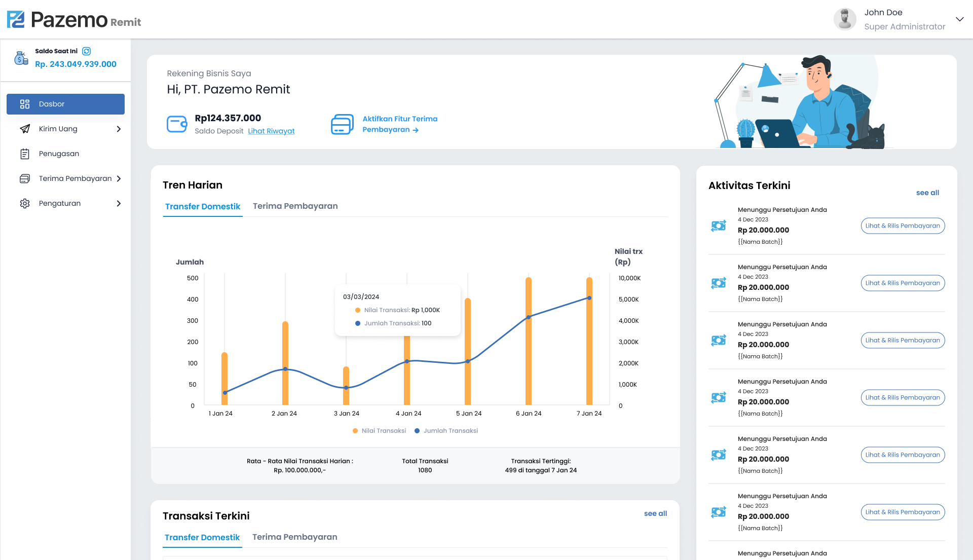Click the money bag balance icon
The image size is (973, 560).
coord(21,58)
